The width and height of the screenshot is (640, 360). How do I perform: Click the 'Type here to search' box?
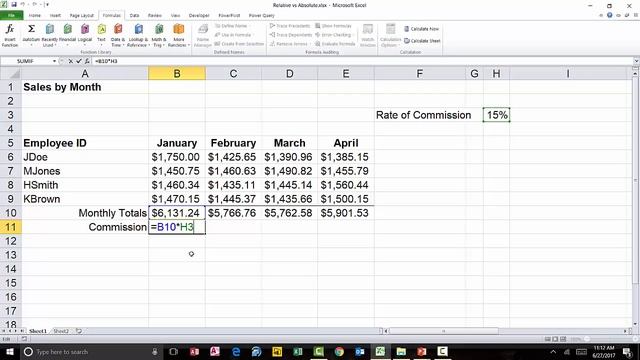pos(92,351)
